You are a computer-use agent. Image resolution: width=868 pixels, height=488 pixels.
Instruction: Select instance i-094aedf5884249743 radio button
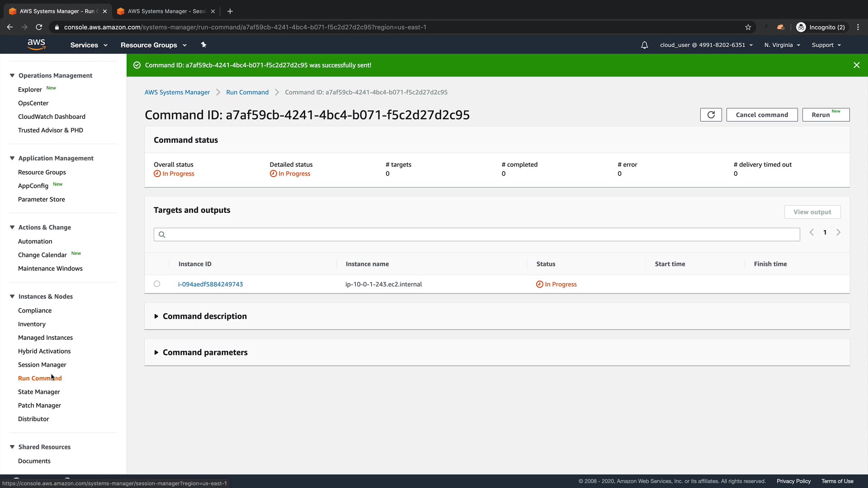click(x=157, y=284)
